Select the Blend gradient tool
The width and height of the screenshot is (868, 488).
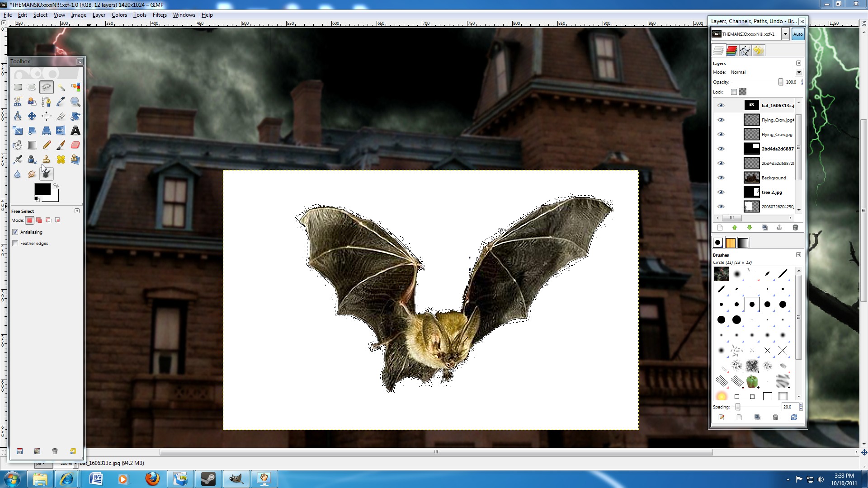click(32, 145)
